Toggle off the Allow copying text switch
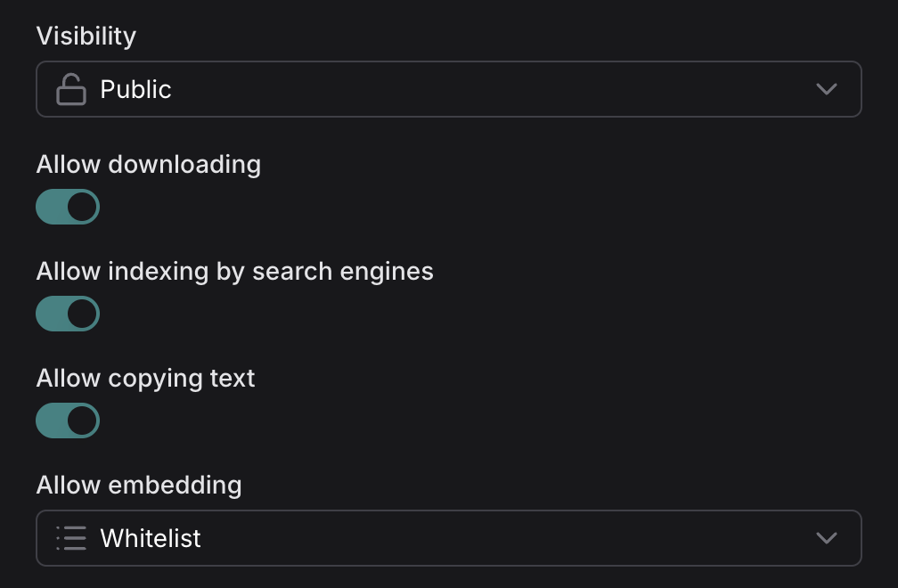Image resolution: width=898 pixels, height=588 pixels. (x=68, y=421)
